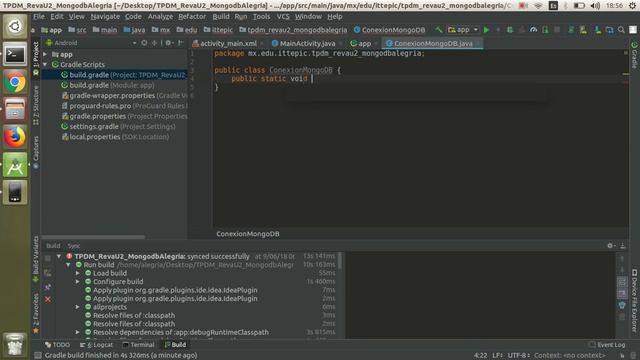Open the Android Profiler gauge icon

tap(533, 30)
